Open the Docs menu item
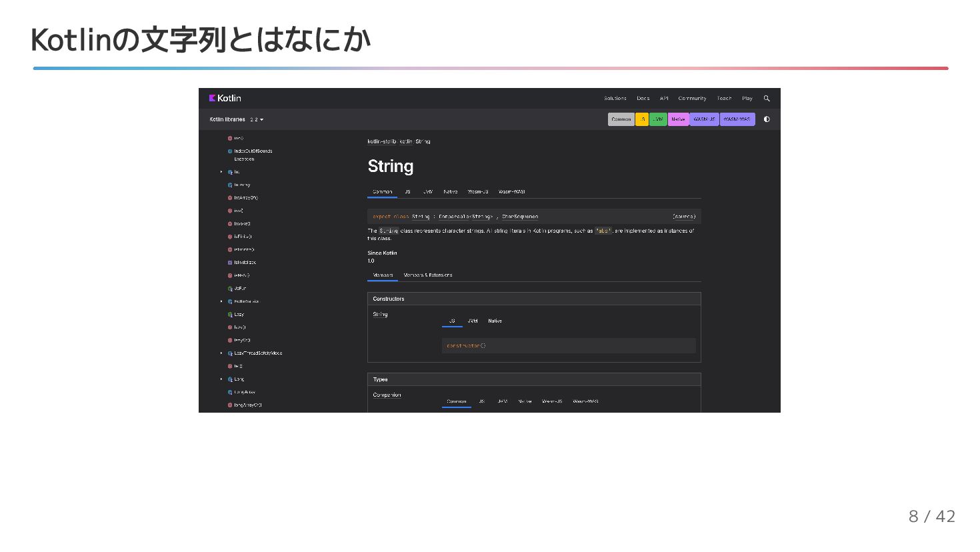Image resolution: width=980 pixels, height=552 pixels. click(x=643, y=98)
